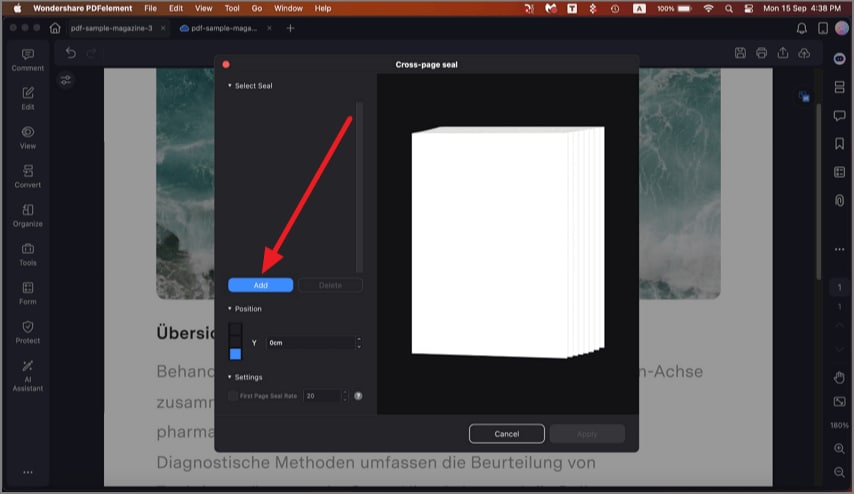Image resolution: width=854 pixels, height=494 pixels.
Task: Open the Help menu
Action: [x=322, y=8]
